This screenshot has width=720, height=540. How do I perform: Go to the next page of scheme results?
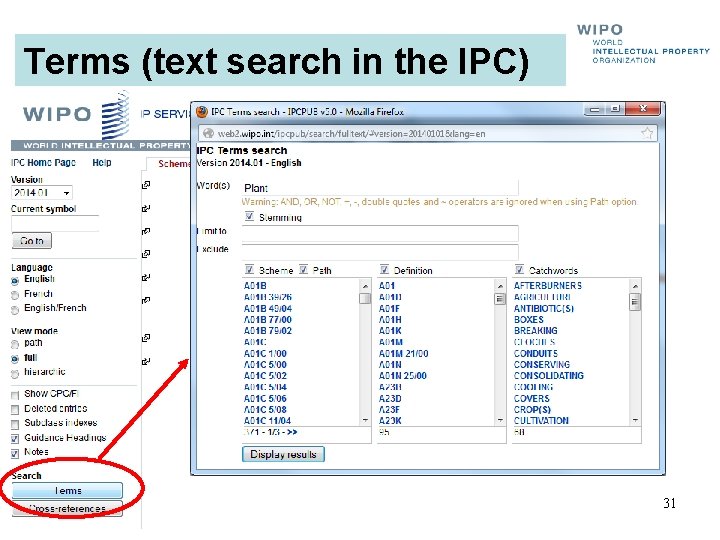[292, 432]
